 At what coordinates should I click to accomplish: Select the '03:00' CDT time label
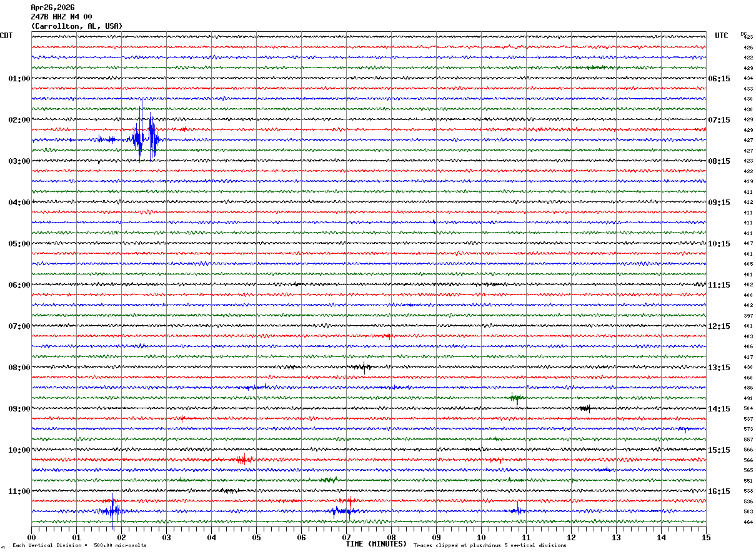(x=19, y=161)
